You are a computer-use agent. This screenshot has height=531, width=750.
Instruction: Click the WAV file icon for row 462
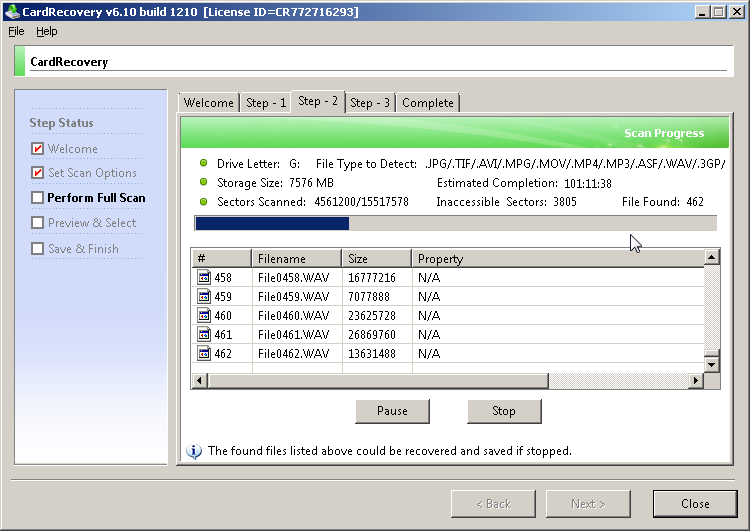[x=204, y=353]
